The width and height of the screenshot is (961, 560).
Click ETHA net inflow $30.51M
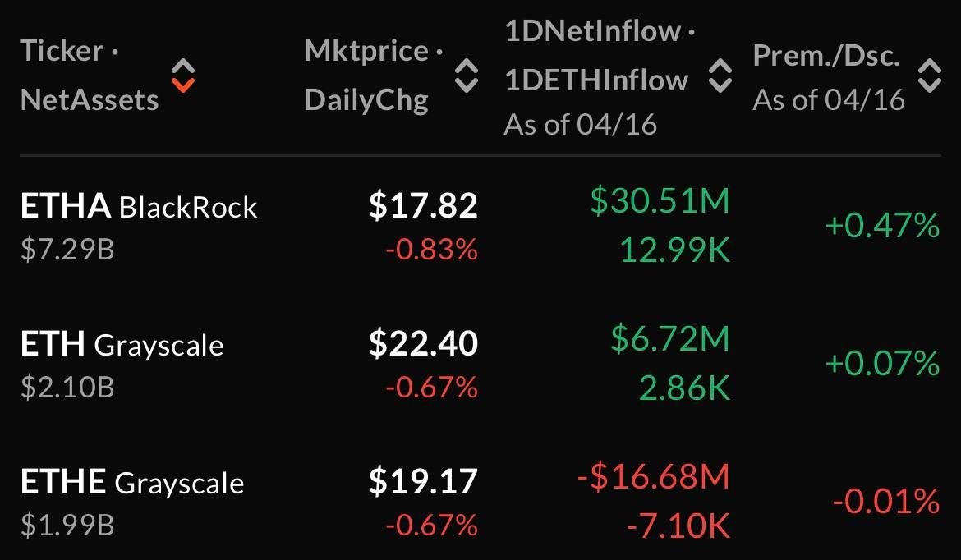coord(660,202)
